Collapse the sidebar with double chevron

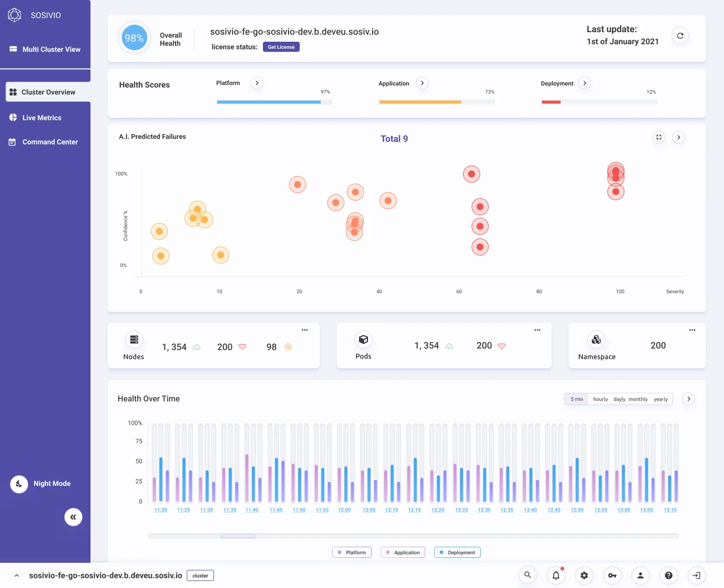73,517
